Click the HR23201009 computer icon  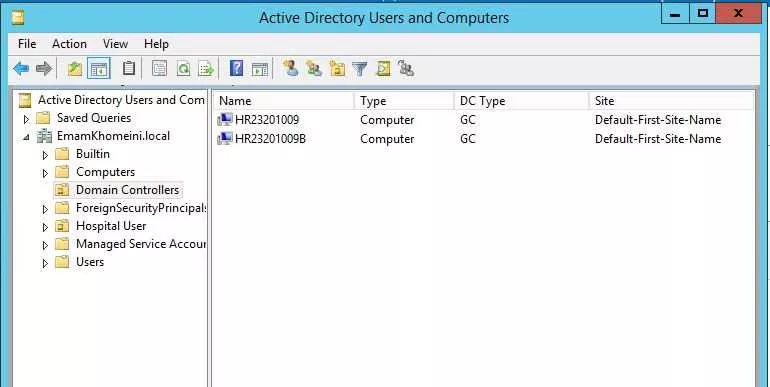[x=225, y=120]
